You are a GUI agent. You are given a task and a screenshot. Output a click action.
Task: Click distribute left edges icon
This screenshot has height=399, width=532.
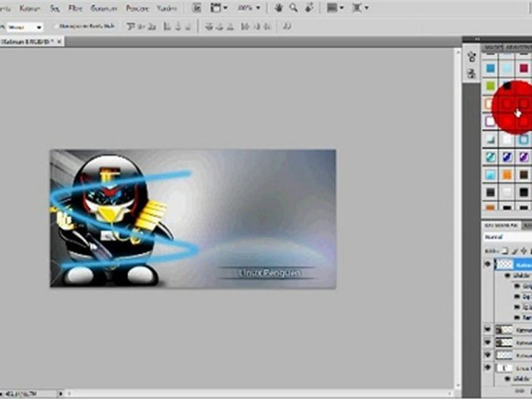(245, 27)
